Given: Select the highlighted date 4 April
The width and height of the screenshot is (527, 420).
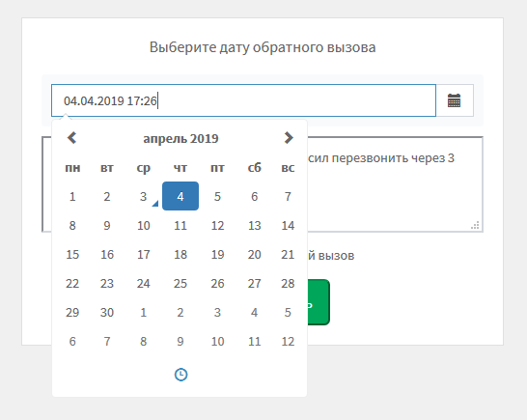Looking at the screenshot, I should pos(180,196).
